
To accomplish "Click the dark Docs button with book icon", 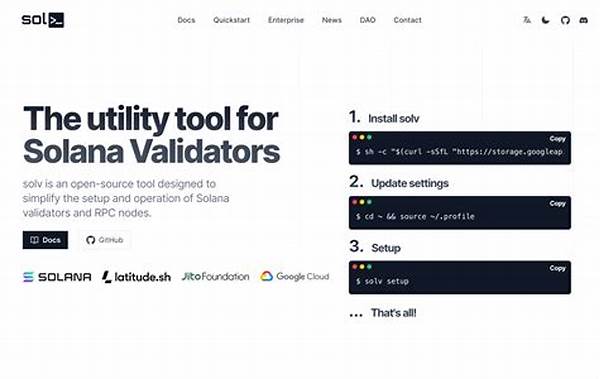I will [45, 240].
